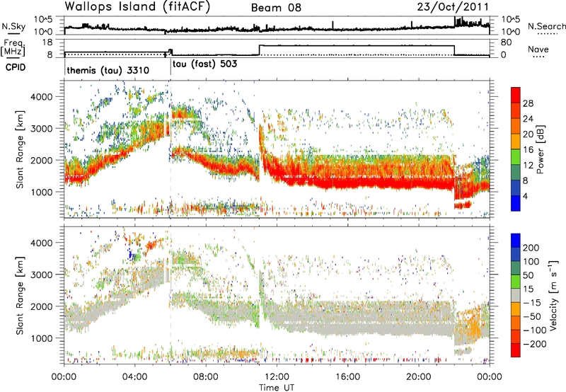566x392 pixels.
Task: Click the "3000" tick of the velocity panel
Action: (x=42, y=275)
